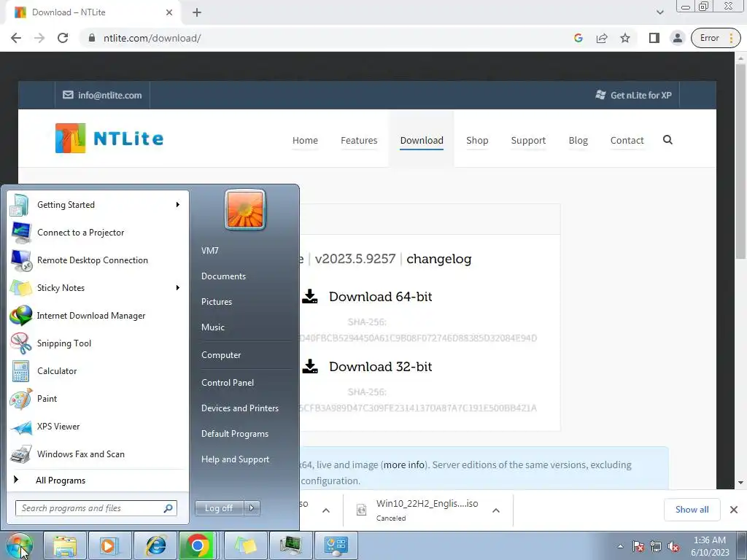This screenshot has width=747, height=560.
Task: Open the more info link
Action: tap(404, 464)
